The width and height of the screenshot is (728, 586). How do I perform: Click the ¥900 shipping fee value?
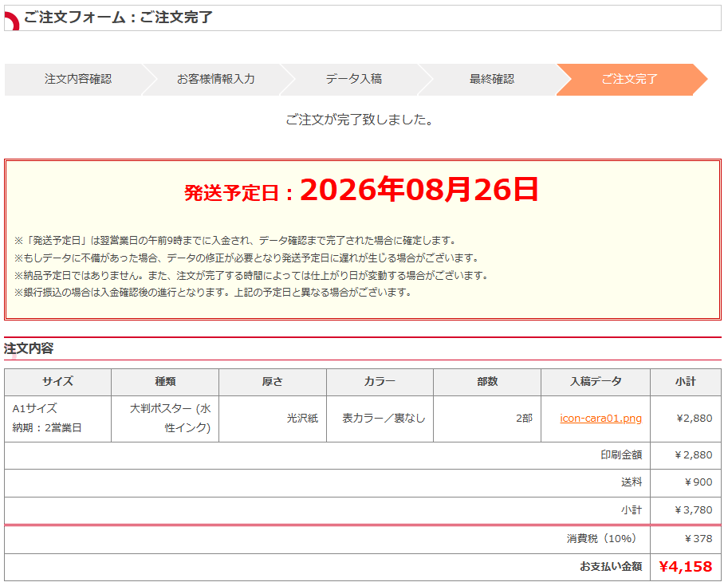[698, 482]
